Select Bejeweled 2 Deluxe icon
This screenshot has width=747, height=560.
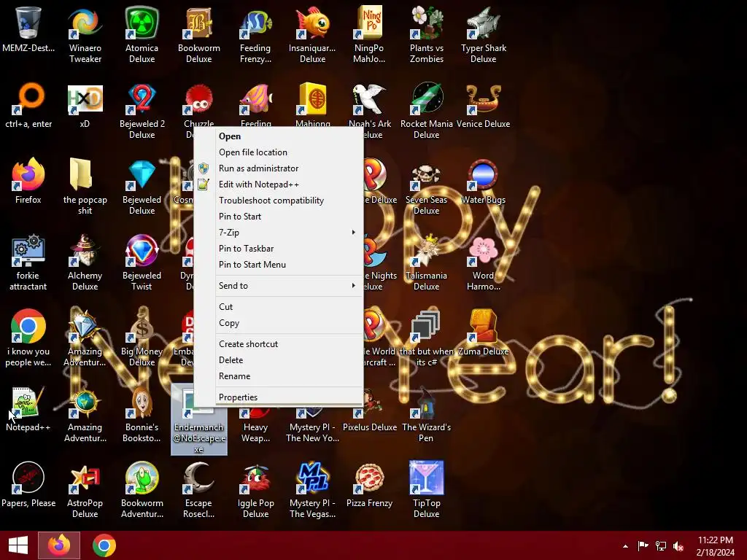pyautogui.click(x=142, y=99)
